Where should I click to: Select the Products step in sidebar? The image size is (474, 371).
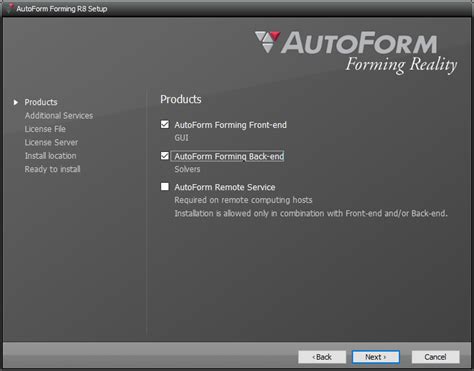(41, 102)
